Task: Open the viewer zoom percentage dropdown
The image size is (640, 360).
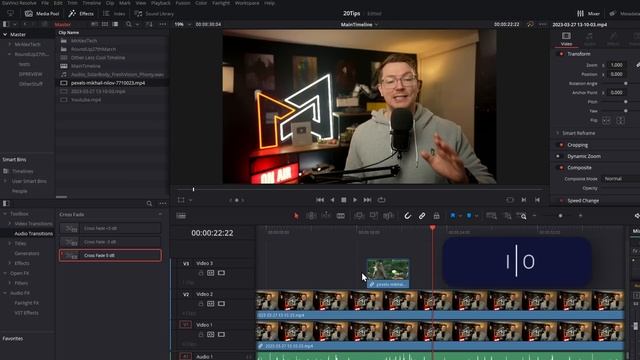Action: point(183,24)
